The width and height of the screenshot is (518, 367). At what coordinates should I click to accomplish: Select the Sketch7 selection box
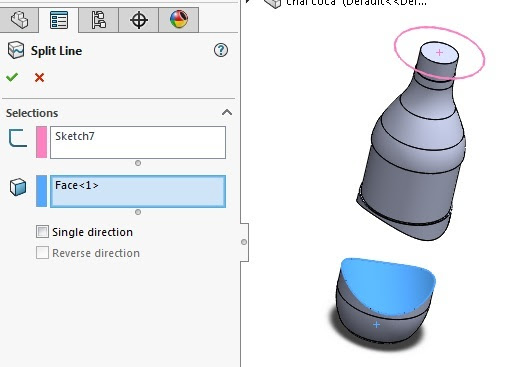(138, 142)
